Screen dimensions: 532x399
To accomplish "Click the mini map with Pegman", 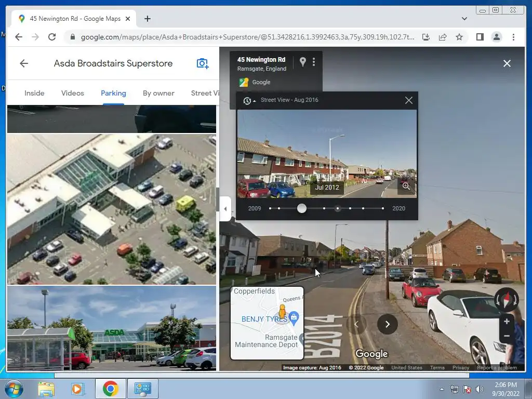I will pos(267,323).
